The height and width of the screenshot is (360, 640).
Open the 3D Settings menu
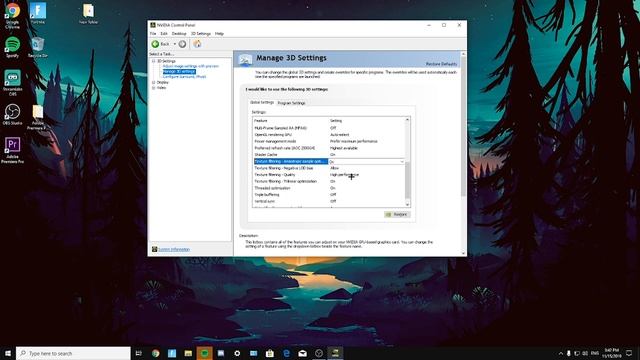pos(201,33)
